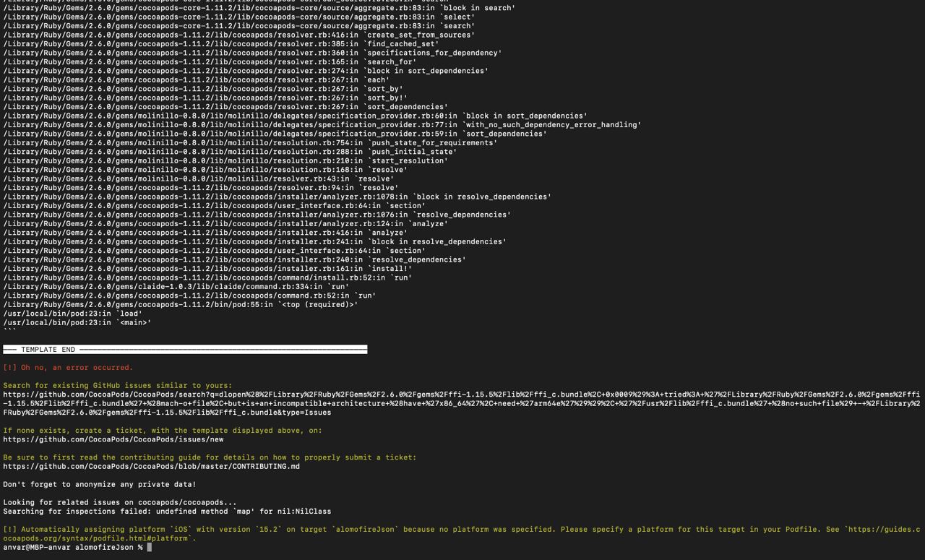The image size is (925, 560).
Task: Click the resolver.rb:360 'specifications_for_dependency' line
Action: pyautogui.click(x=252, y=53)
